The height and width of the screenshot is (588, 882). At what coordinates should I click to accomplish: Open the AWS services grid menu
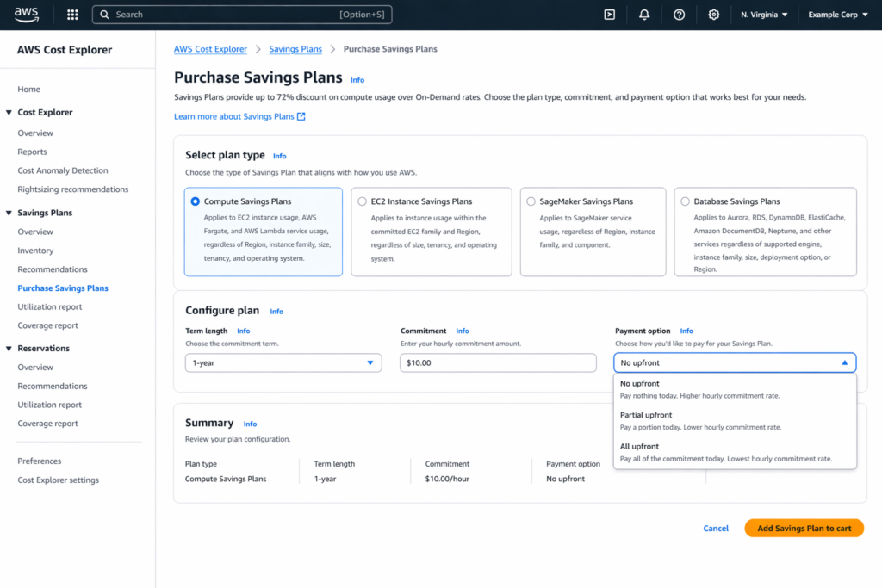[72, 14]
